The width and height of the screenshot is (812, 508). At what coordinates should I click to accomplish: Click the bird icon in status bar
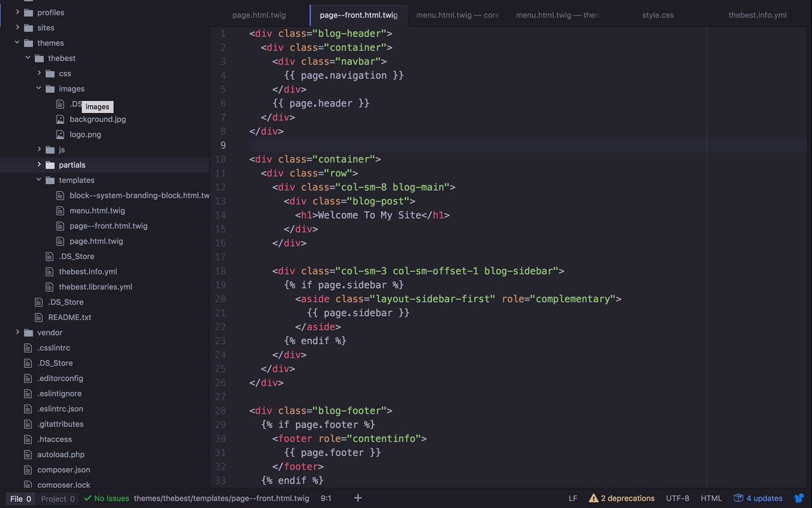click(799, 498)
